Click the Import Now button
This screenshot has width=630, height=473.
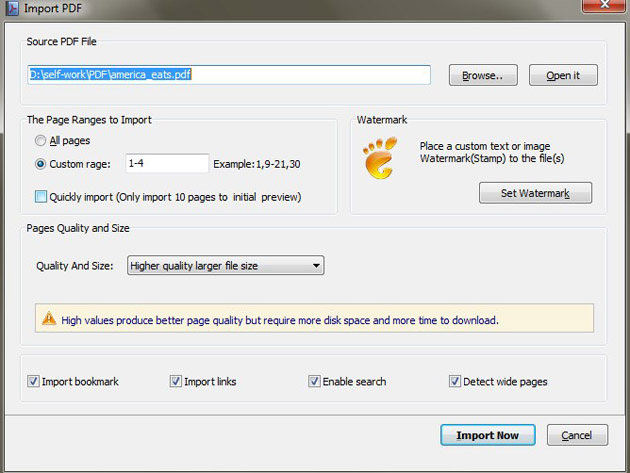(488, 435)
